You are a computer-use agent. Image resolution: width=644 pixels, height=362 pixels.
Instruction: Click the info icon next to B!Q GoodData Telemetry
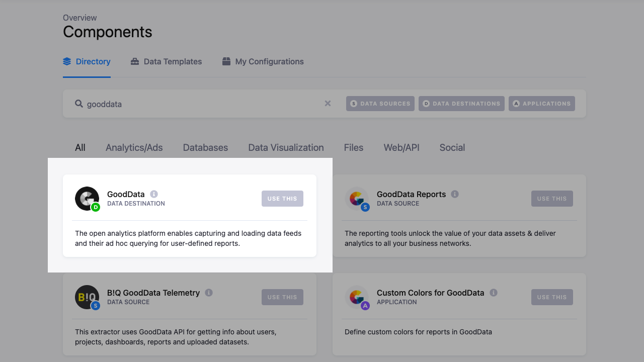[x=208, y=292]
